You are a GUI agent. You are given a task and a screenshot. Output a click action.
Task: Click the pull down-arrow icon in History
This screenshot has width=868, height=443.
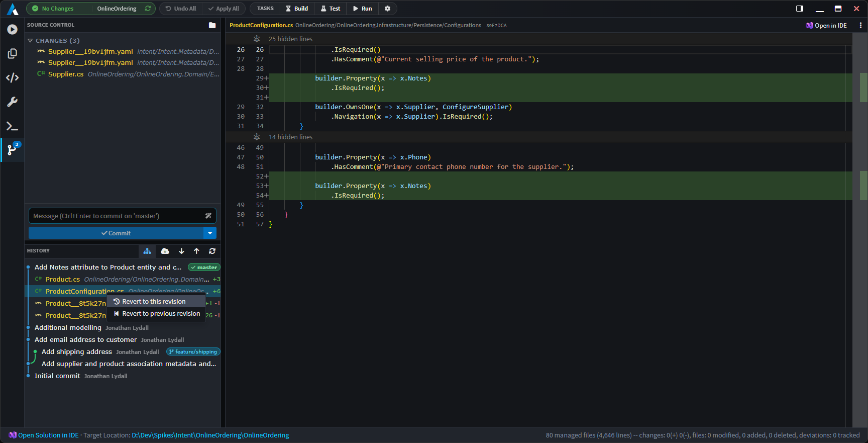tap(181, 251)
